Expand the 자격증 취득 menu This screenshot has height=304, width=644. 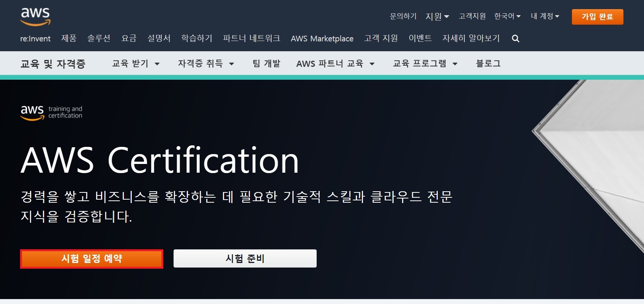point(206,63)
